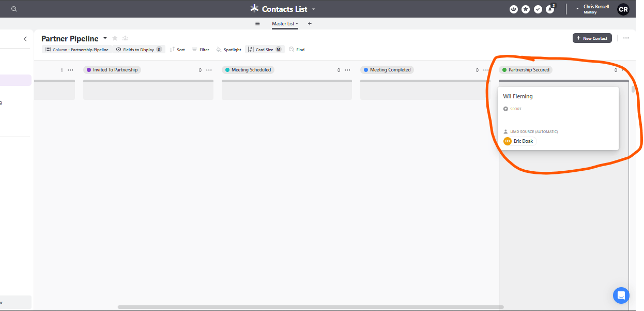
Task: Open the team members icon in header
Action: 513,9
